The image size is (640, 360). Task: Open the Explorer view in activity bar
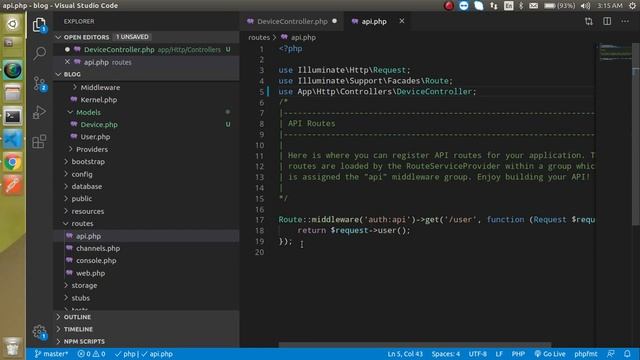tap(39, 25)
